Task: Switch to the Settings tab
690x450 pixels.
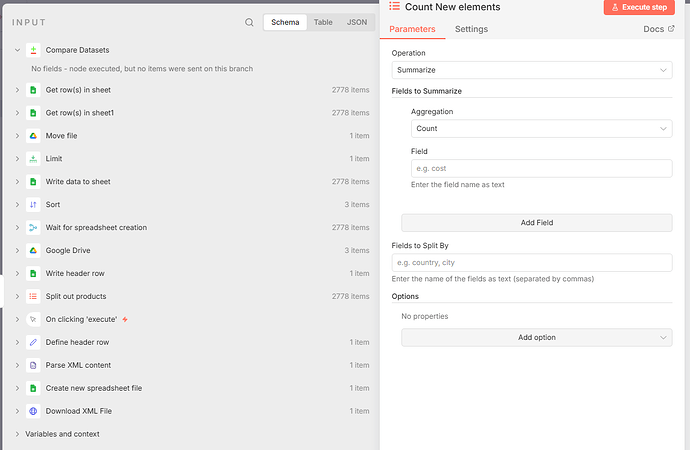Action: (471, 29)
